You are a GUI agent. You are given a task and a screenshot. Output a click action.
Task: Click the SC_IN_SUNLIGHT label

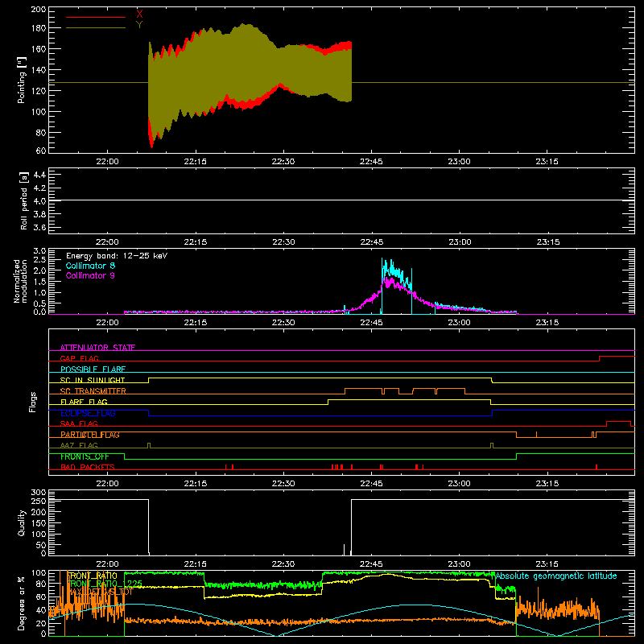[93, 380]
